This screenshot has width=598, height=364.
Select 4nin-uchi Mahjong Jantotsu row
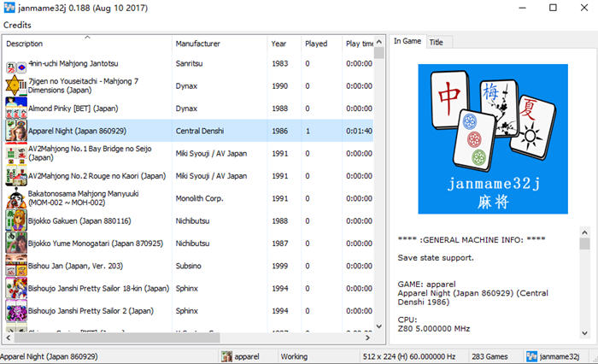click(x=73, y=63)
